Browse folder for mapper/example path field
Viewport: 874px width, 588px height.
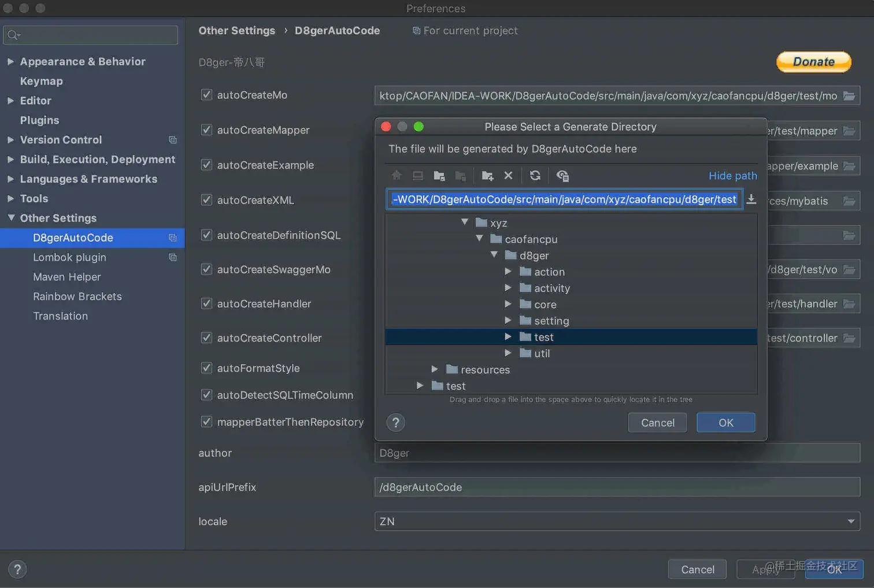(x=849, y=166)
